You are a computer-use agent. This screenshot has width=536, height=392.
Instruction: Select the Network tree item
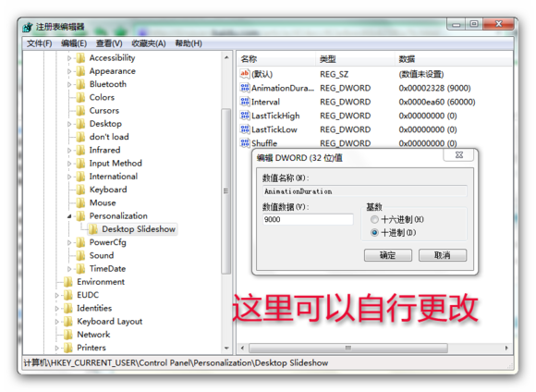tap(93, 335)
